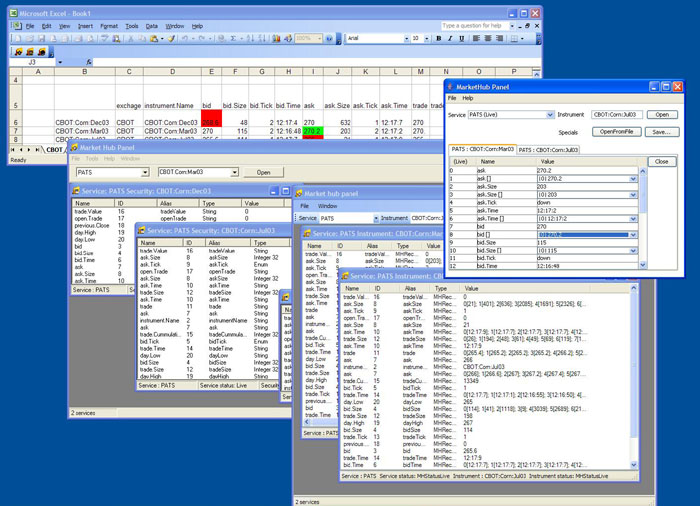
Task: Click the Insert Function fx icon
Action: 89,62
